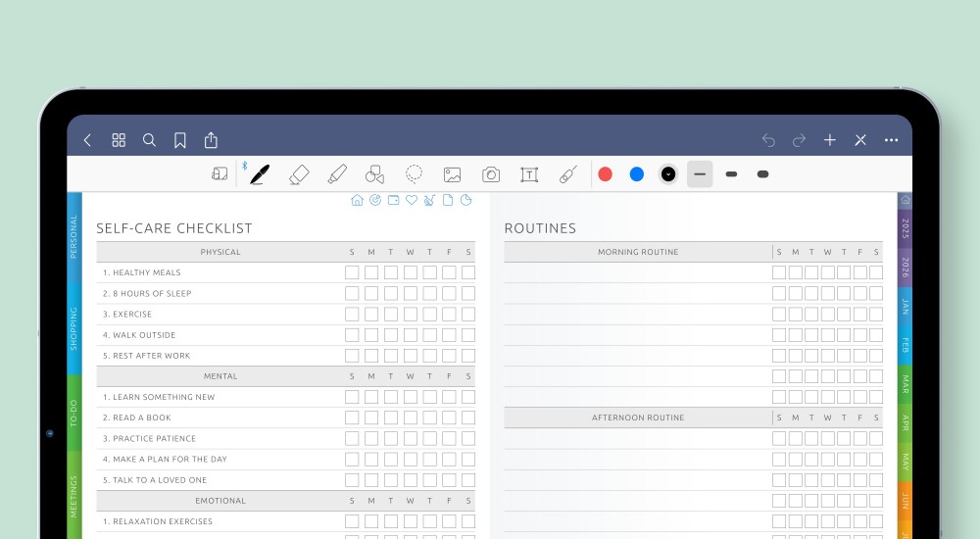Go to the FEB month tab
Image resolution: width=980 pixels, height=539 pixels.
pyautogui.click(x=905, y=345)
